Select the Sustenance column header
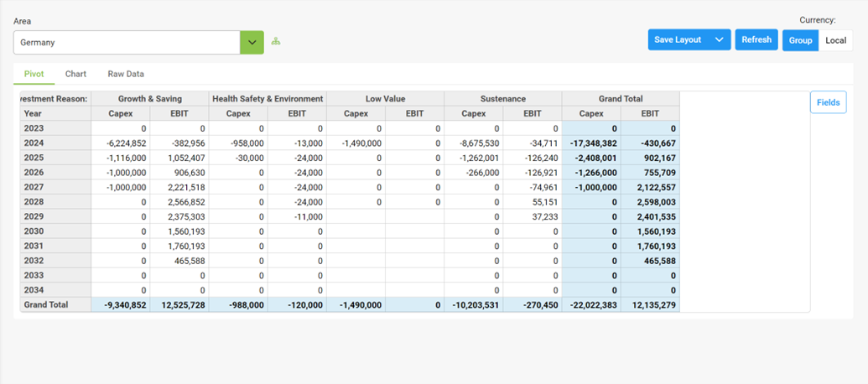 (503, 98)
